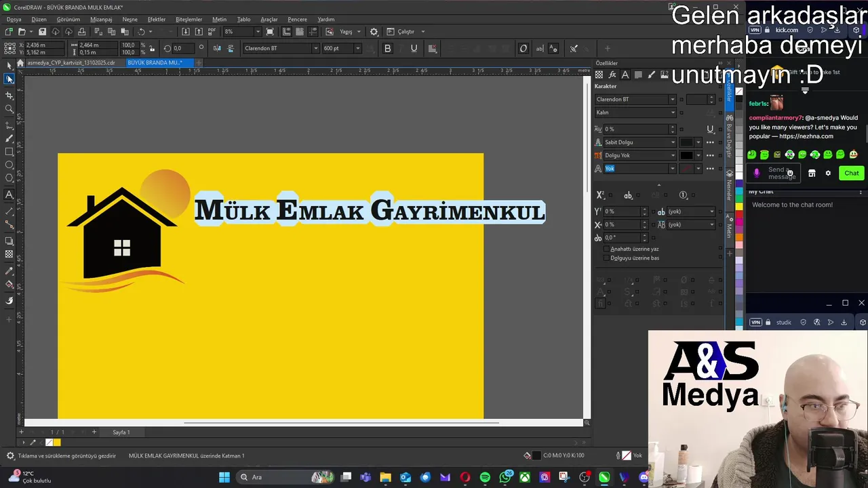The width and height of the screenshot is (868, 488).
Task: Open Spotify from the taskbar
Action: tap(485, 477)
